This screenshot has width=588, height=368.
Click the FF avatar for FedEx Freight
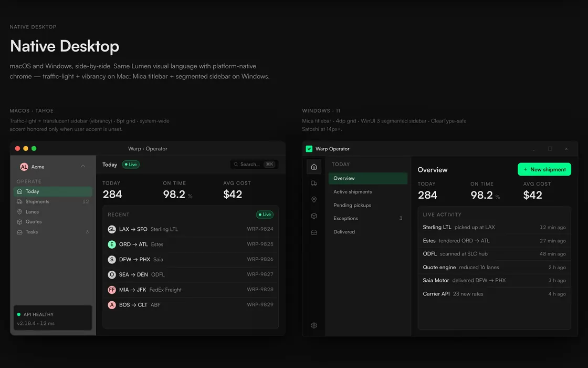click(112, 290)
